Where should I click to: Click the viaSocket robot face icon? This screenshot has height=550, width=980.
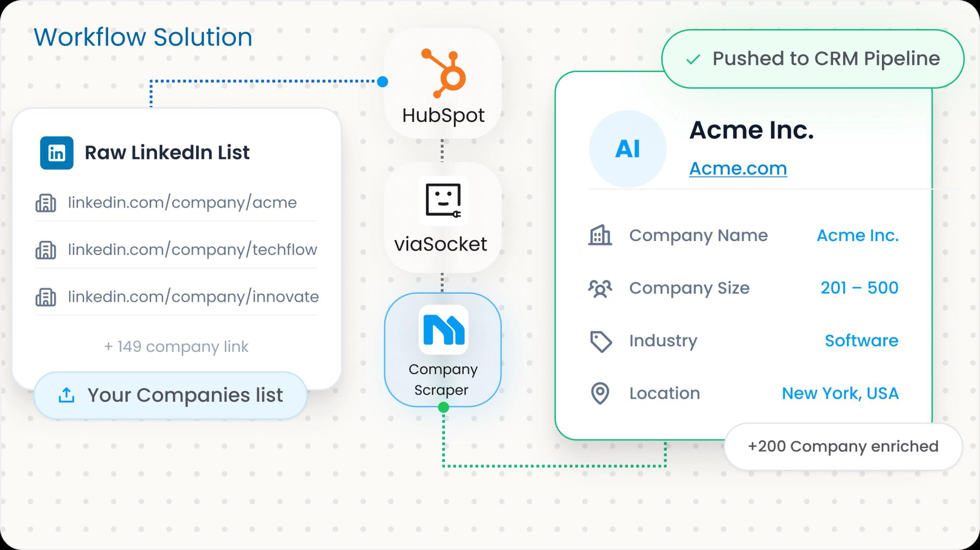pyautogui.click(x=443, y=200)
